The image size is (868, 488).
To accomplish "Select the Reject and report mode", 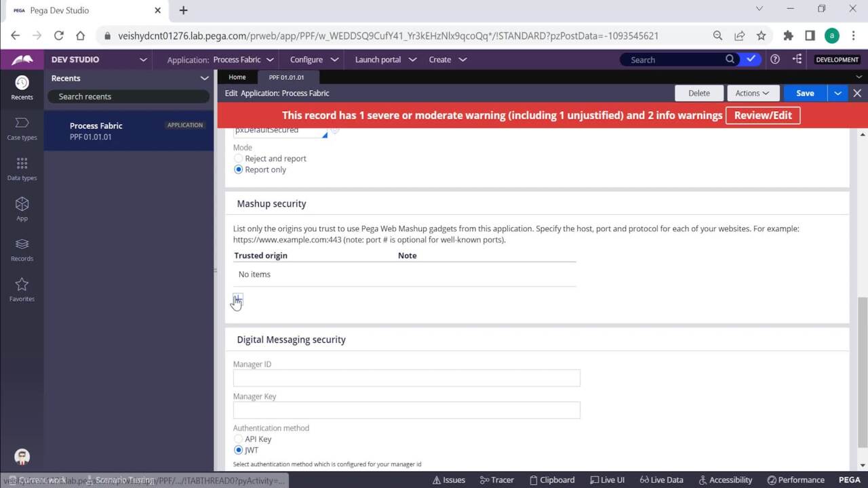I will (239, 159).
